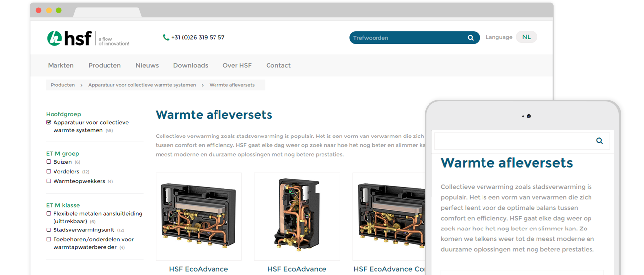
Task: Click the second HSF EcoAdvance product title
Action: click(297, 269)
